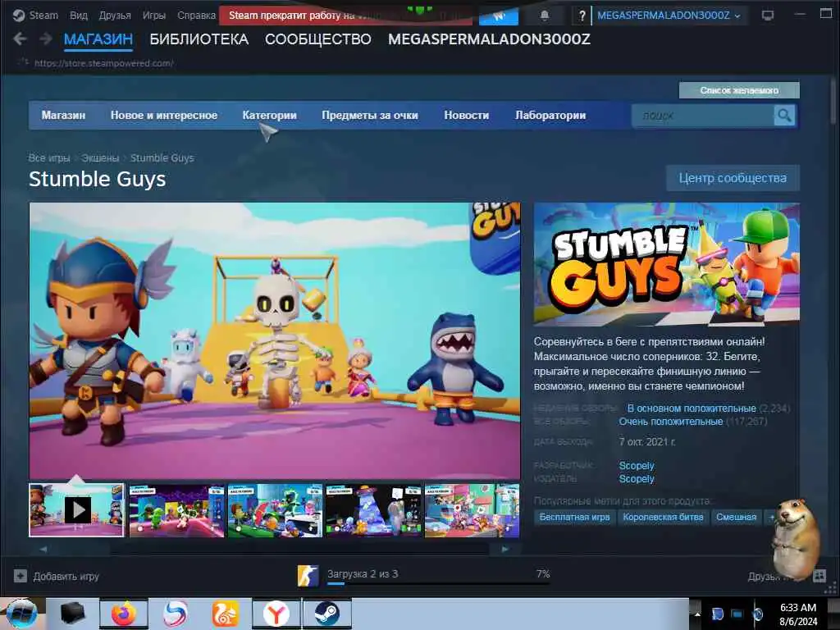
Task: Open Центр сообщества button
Action: point(733,178)
